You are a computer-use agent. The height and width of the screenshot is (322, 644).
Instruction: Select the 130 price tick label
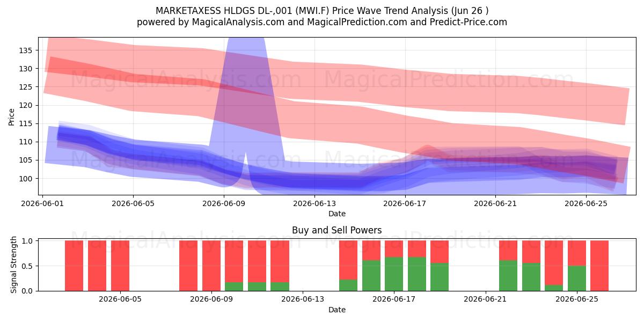27,69
